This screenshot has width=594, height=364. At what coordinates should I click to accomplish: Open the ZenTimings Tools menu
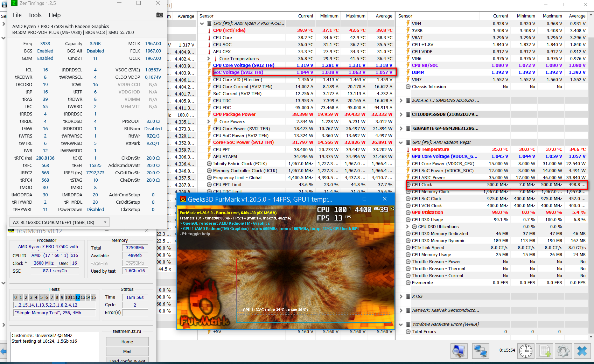click(x=35, y=15)
